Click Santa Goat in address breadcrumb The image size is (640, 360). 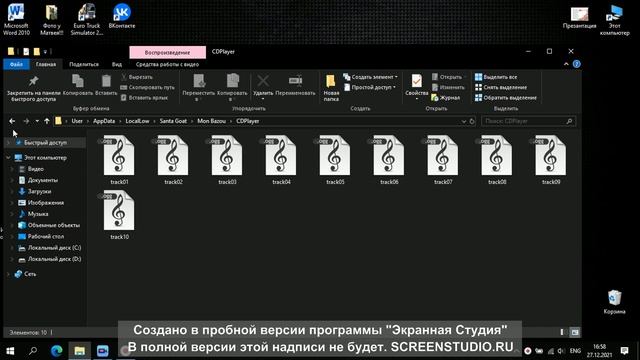(x=173, y=121)
